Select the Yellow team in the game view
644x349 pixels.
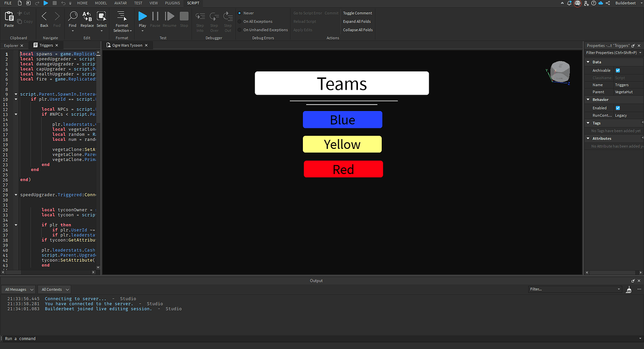[342, 144]
